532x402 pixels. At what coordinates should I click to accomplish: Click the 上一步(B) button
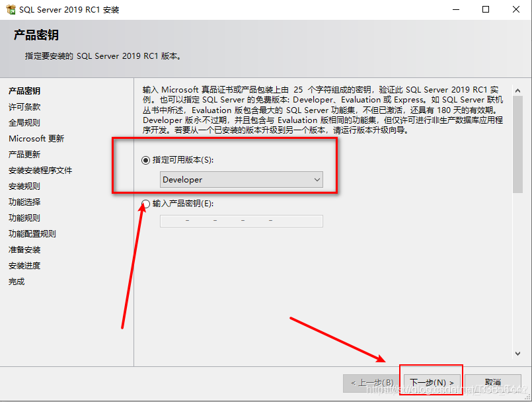[372, 383]
